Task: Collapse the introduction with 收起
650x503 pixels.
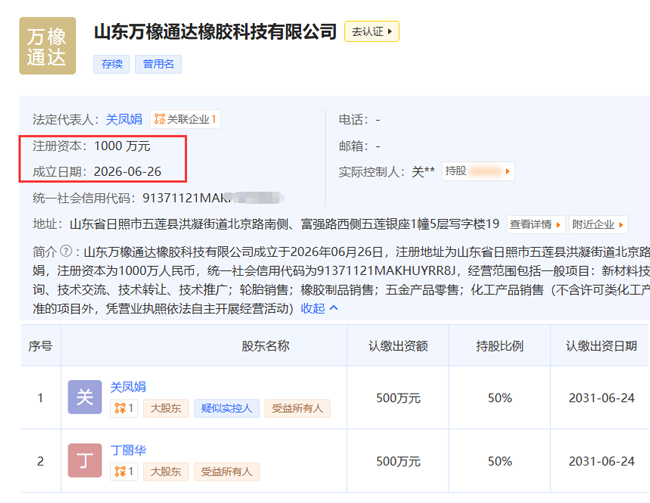Action: 319,308
